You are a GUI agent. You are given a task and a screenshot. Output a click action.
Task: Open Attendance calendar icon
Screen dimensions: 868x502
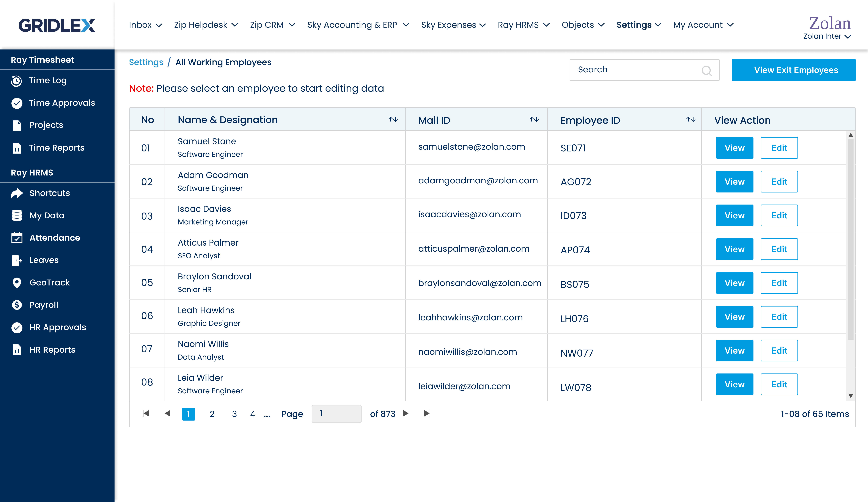17,238
